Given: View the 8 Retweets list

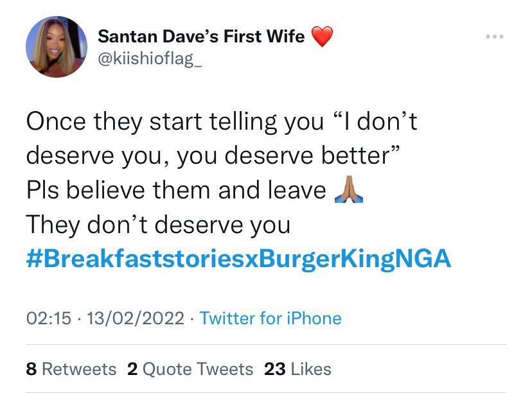Looking at the screenshot, I should 71,369.
